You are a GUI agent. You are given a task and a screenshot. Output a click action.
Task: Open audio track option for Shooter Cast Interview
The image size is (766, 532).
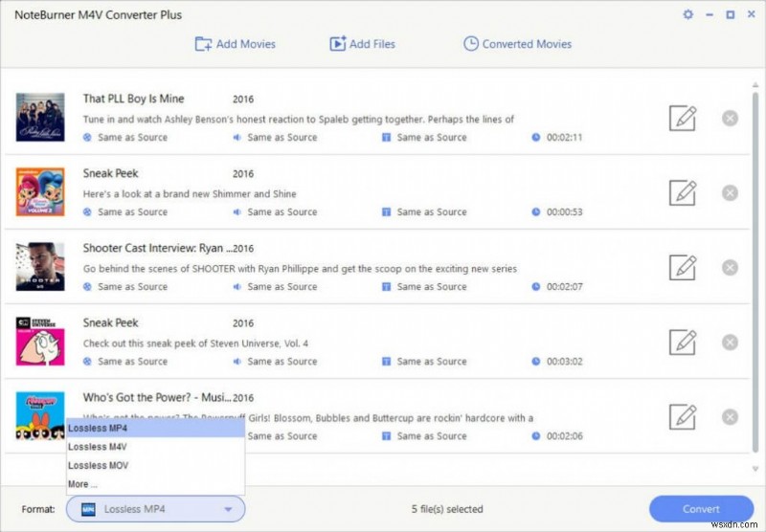(x=276, y=287)
